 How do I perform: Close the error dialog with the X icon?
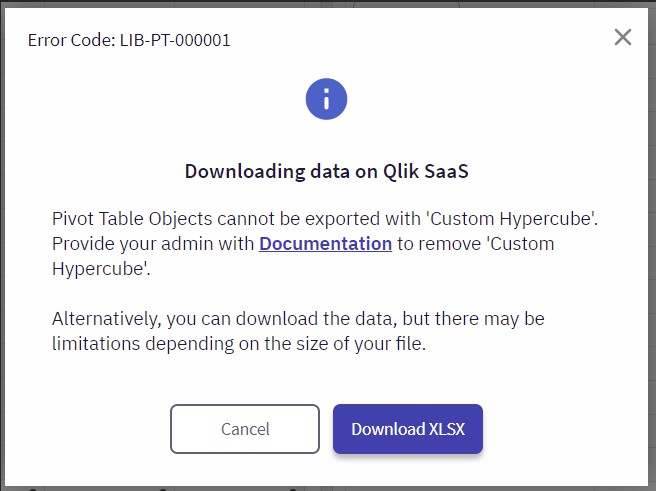tap(623, 37)
